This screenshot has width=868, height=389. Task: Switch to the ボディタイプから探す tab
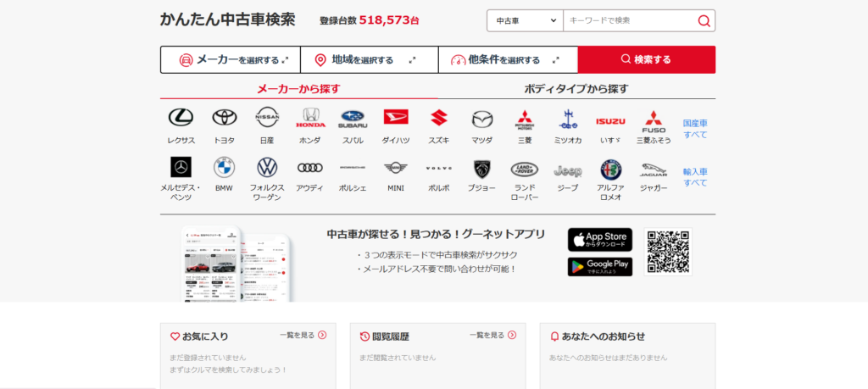pos(576,89)
